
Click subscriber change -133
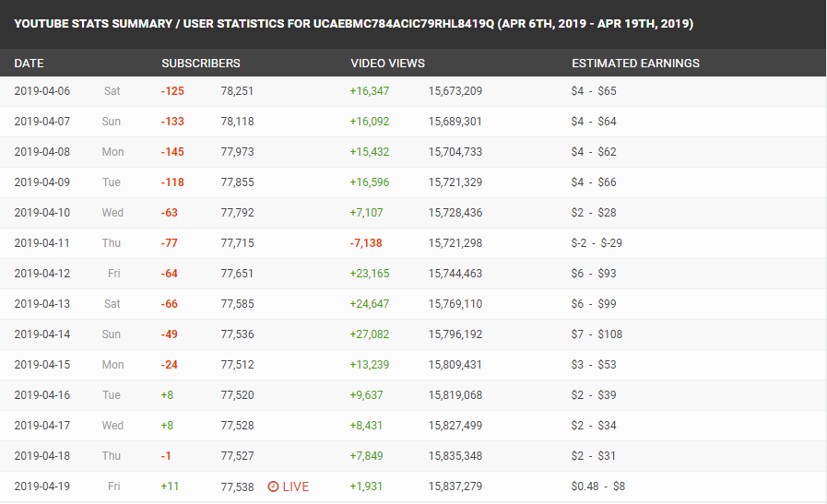click(x=172, y=122)
